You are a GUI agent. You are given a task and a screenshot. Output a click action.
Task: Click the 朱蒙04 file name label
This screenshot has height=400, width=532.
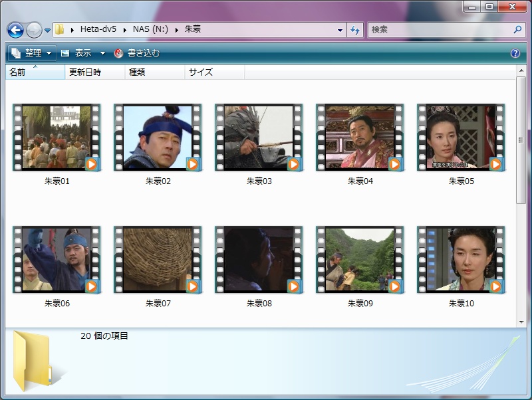pyautogui.click(x=360, y=181)
